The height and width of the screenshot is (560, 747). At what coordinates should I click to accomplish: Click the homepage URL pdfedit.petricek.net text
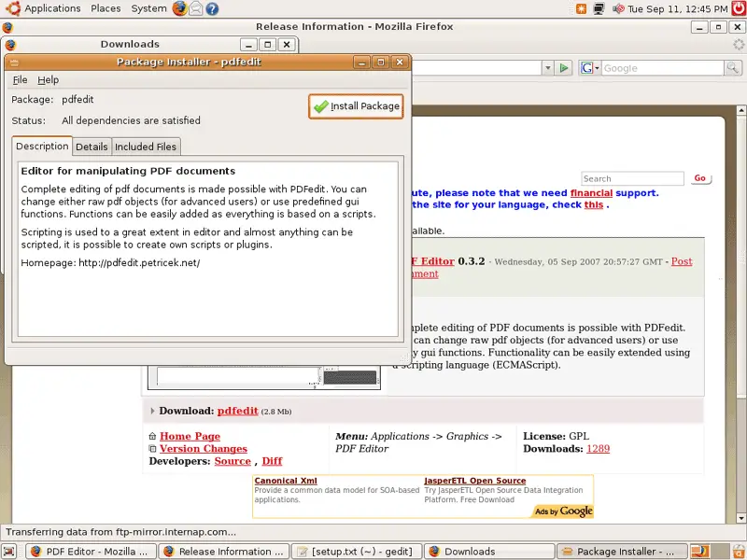click(139, 263)
